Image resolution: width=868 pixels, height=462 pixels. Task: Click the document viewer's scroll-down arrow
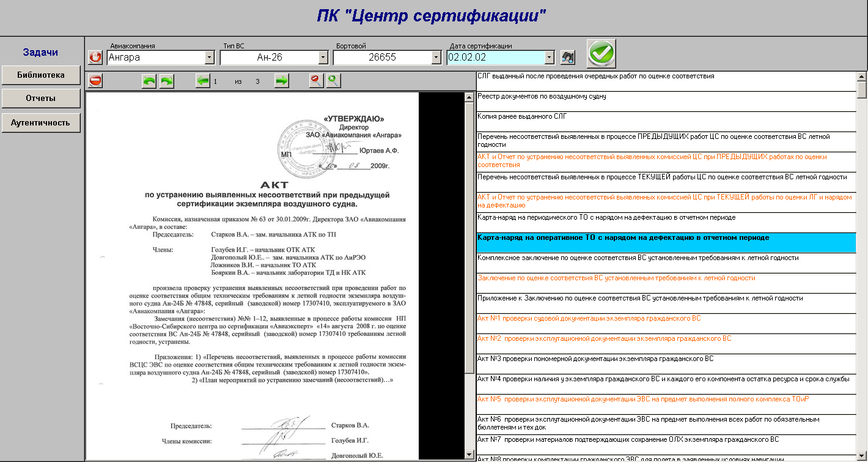click(469, 455)
